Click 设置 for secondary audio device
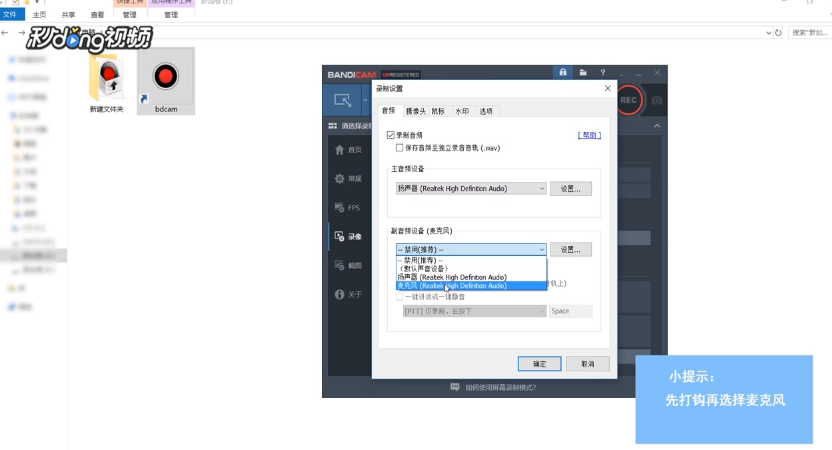The image size is (832, 450). click(570, 249)
